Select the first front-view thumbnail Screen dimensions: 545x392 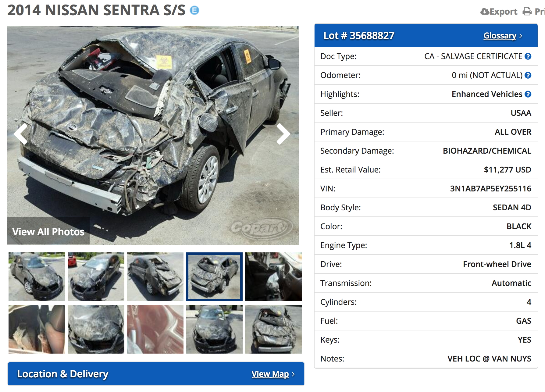click(x=37, y=277)
